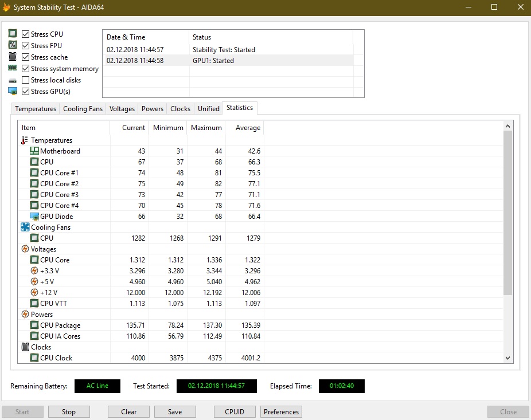Click the CPU IA Cores chip icon

(x=34, y=336)
